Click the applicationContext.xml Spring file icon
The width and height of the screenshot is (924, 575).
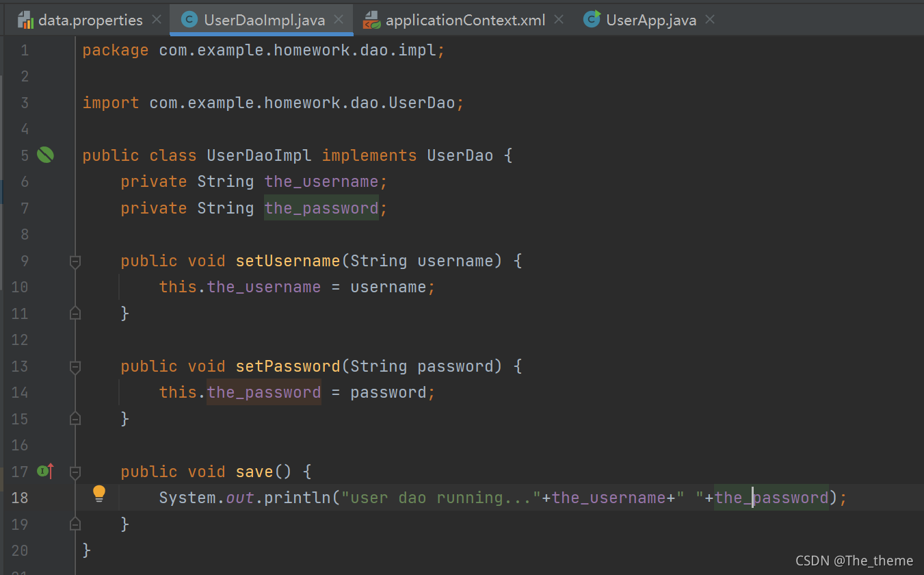[x=371, y=20]
